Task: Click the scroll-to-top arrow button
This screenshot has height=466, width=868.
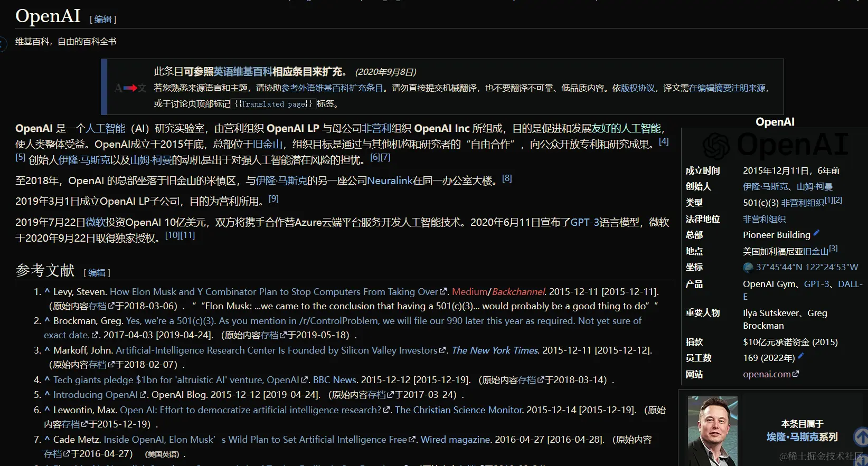Action: pos(862,437)
